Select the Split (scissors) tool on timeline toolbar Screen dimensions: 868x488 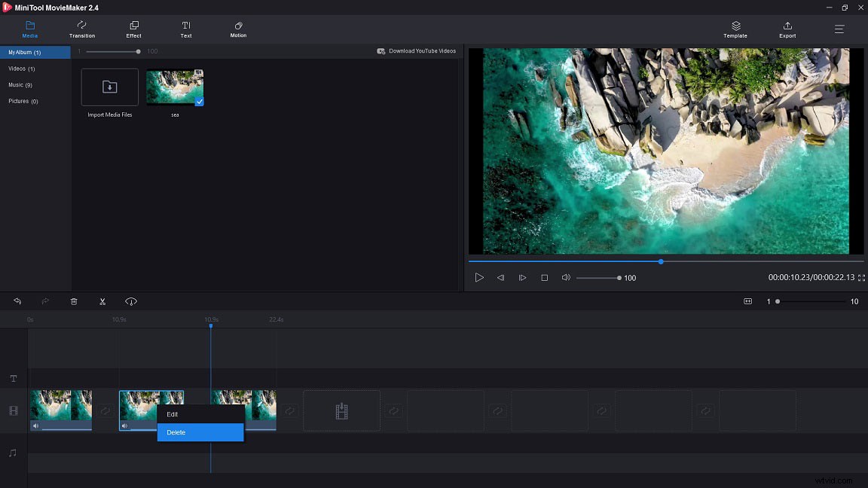[102, 301]
